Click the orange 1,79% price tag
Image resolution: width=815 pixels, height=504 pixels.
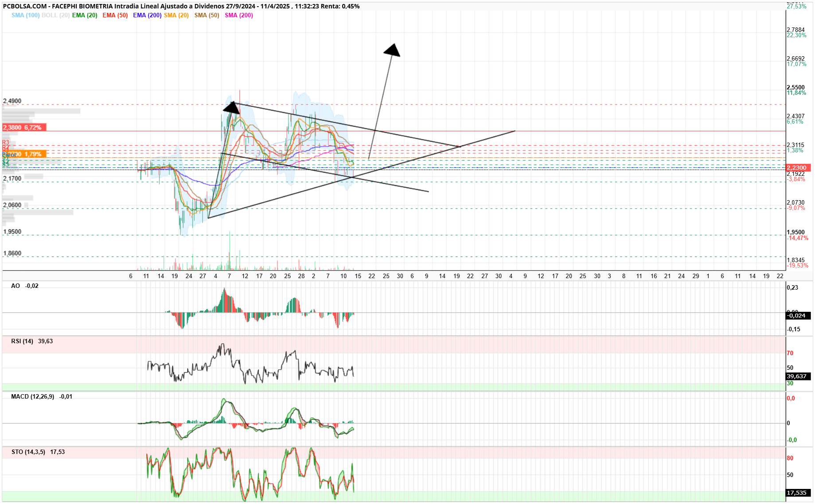(24, 154)
